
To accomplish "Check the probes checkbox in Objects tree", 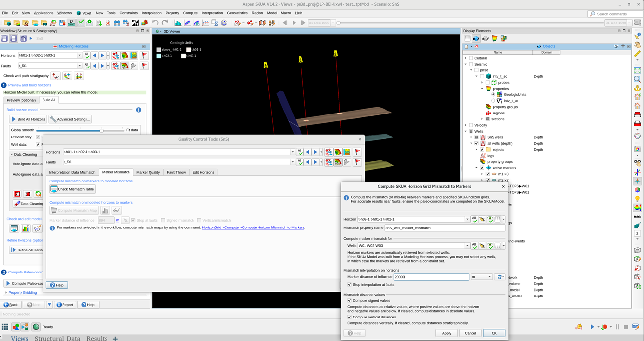I will 488,82.
